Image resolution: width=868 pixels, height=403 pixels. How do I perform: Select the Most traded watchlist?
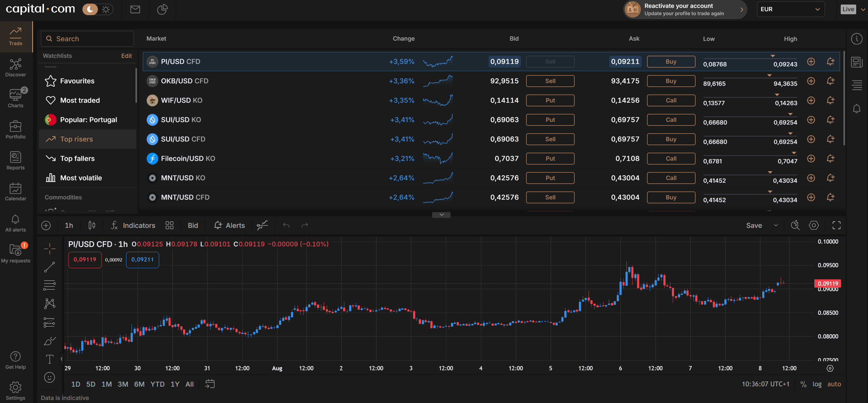pyautogui.click(x=88, y=100)
